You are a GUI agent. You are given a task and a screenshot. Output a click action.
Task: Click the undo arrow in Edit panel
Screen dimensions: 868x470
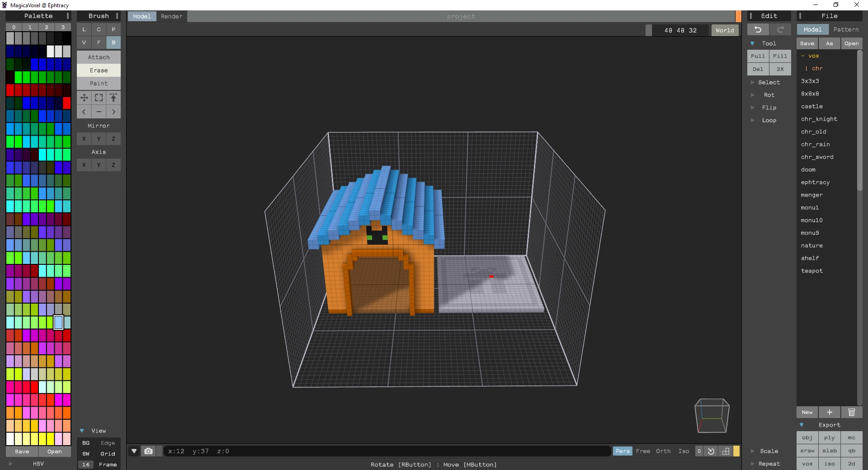pyautogui.click(x=758, y=30)
